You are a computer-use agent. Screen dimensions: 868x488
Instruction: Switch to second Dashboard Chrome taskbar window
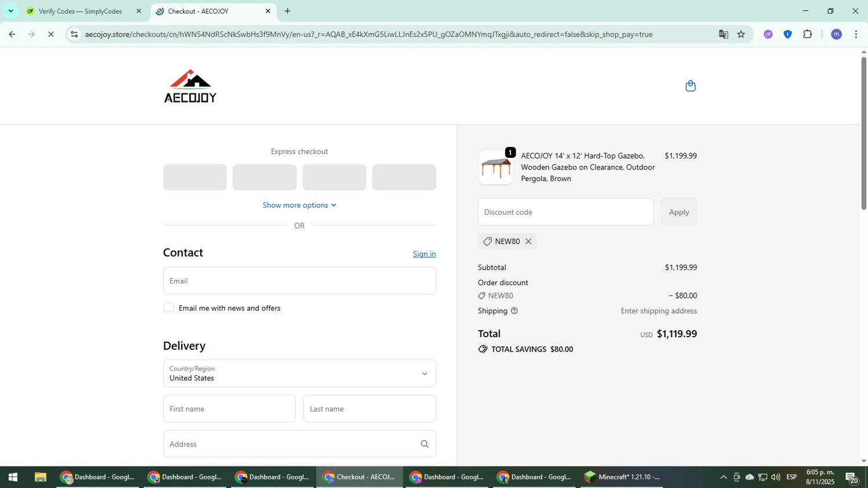[x=185, y=478]
